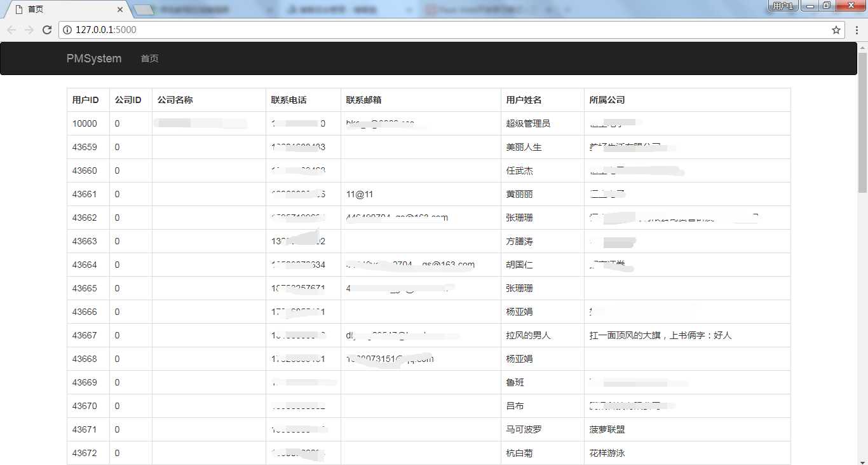This screenshot has height=465, width=868.
Task: Select 张珊珊 in row 43665
Action: point(519,288)
